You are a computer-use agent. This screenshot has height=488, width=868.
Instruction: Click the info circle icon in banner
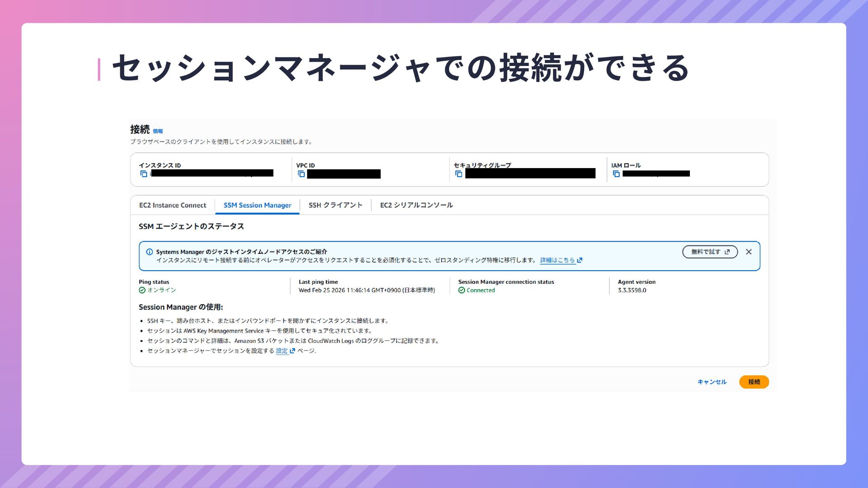pos(149,252)
